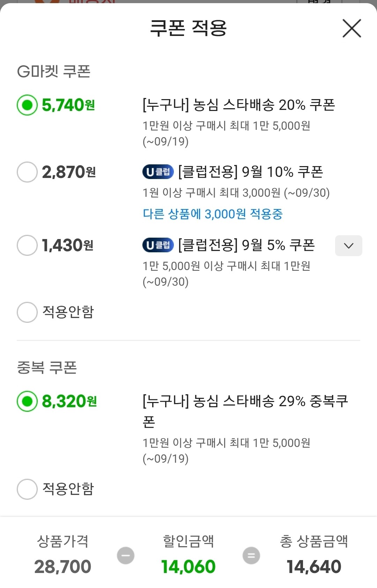Click the U클럽 badge on 5% coupon
This screenshot has width=377, height=588.
[158, 245]
